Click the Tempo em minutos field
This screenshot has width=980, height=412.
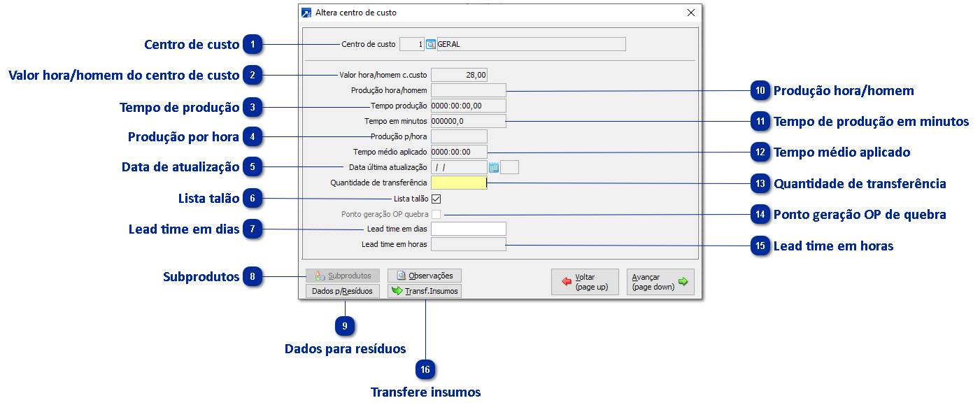(468, 121)
